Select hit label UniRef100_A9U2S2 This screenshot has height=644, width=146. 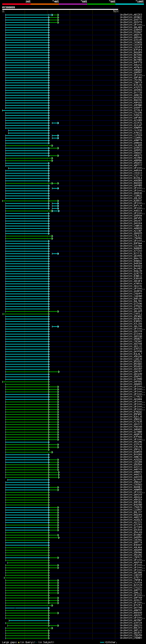pyautogui.click(x=131, y=65)
